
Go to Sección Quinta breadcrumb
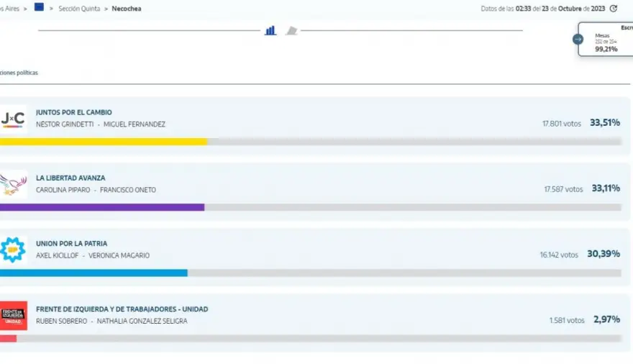click(79, 9)
